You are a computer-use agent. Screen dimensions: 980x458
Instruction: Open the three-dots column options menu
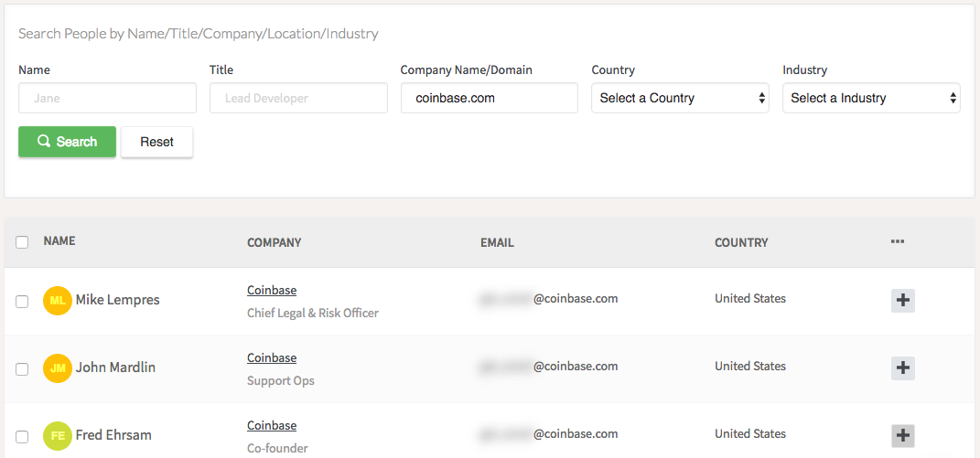(x=897, y=242)
